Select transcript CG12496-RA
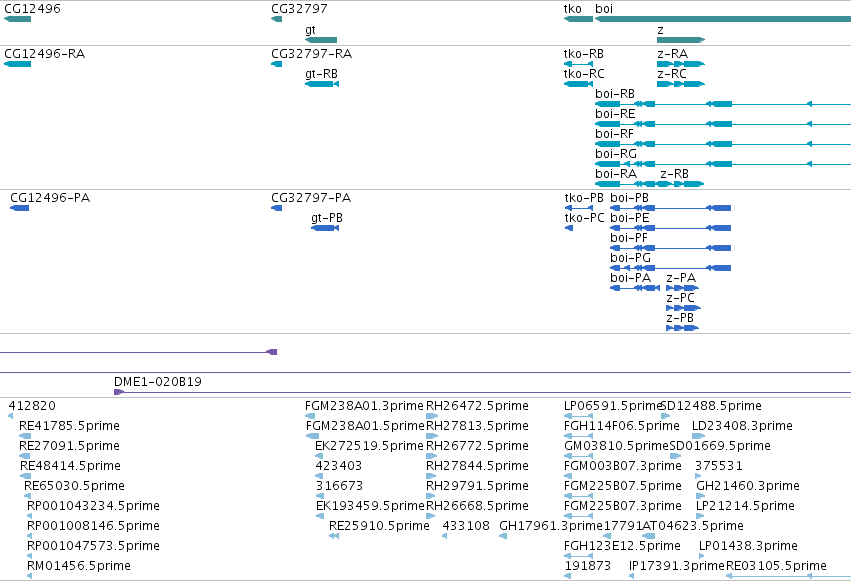The width and height of the screenshot is (851, 581). click(x=17, y=64)
